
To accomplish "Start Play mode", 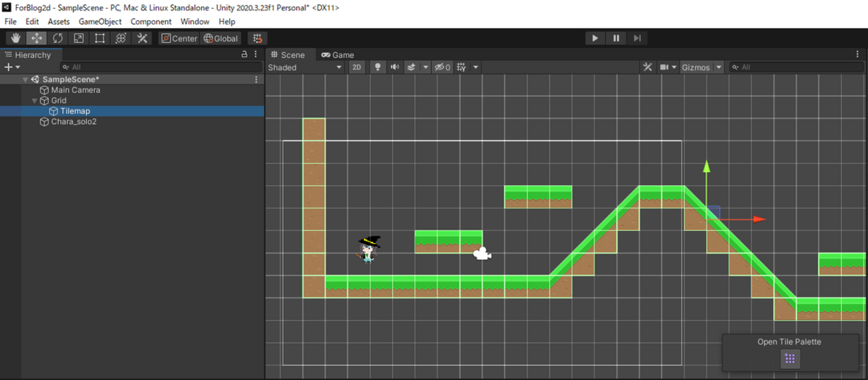I will (x=595, y=38).
